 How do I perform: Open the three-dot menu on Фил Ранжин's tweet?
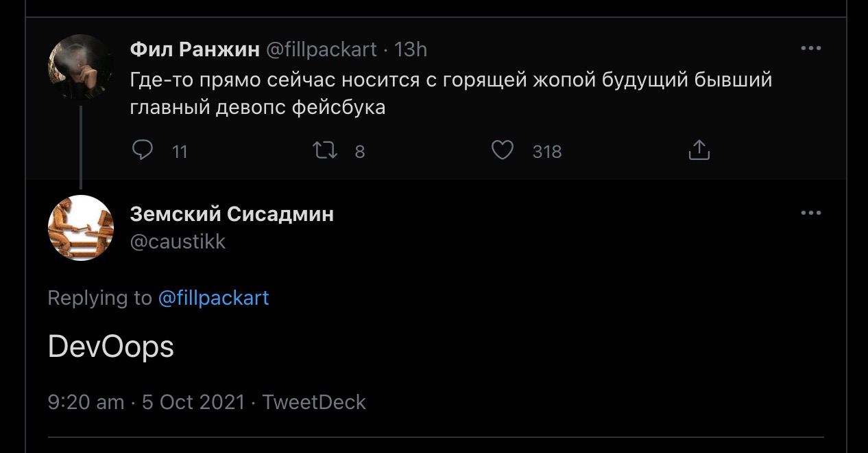pos(810,49)
